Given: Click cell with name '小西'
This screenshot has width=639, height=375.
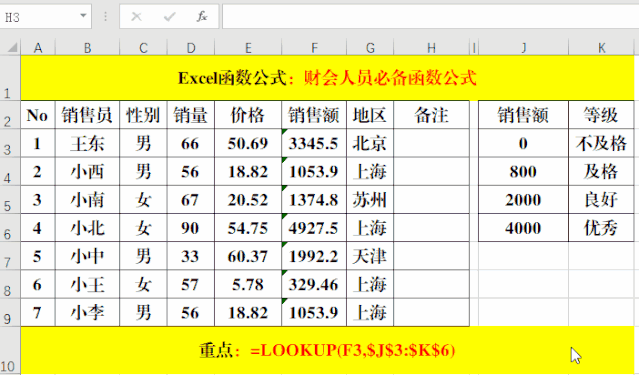Looking at the screenshot, I should click(x=87, y=171).
